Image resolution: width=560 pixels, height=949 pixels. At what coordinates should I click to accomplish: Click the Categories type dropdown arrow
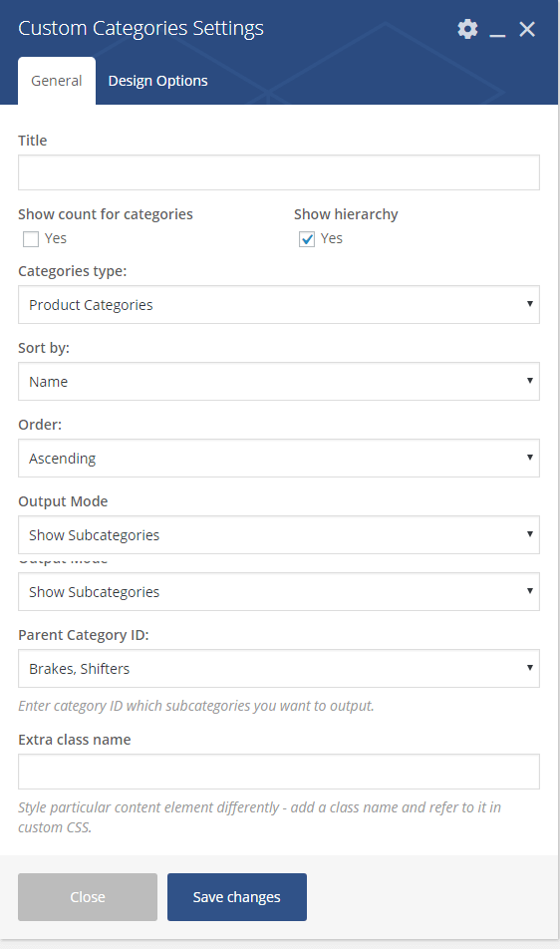pyautogui.click(x=530, y=304)
